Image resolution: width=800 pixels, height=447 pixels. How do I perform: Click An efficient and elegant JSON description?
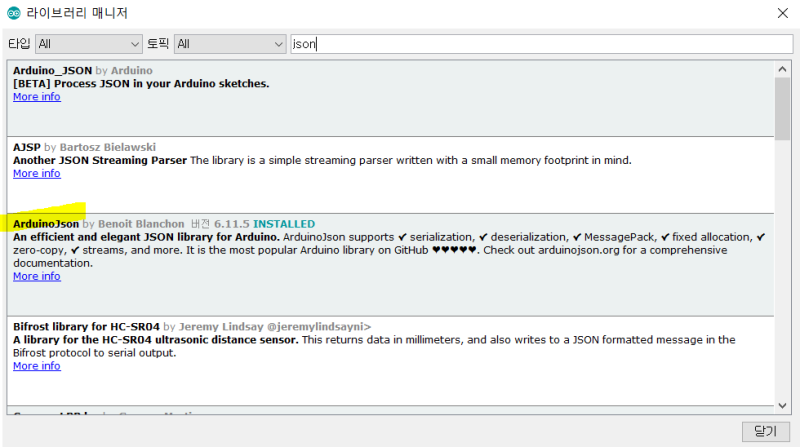click(146, 237)
